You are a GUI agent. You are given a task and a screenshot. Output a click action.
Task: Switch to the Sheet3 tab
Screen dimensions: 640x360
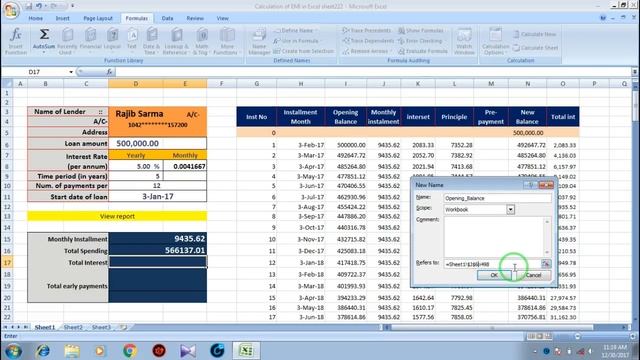101,327
